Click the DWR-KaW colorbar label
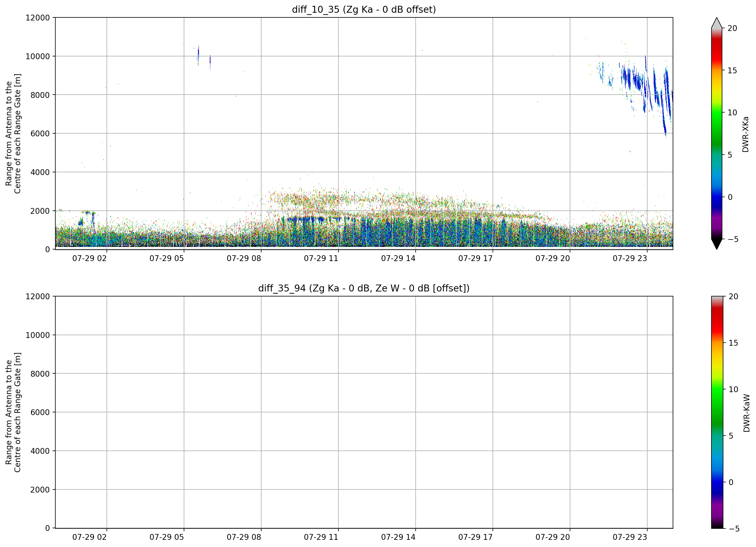Screen dimensions: 756x547 [747, 413]
